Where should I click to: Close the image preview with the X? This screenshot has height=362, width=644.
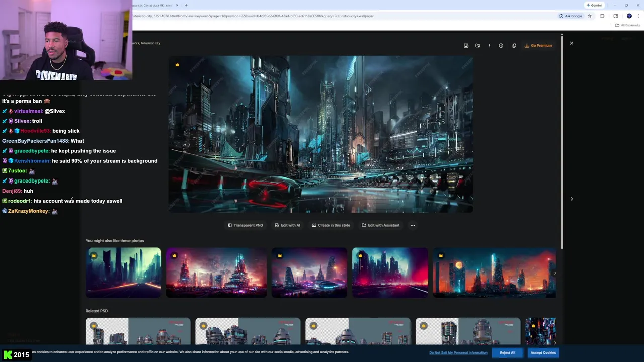click(571, 43)
